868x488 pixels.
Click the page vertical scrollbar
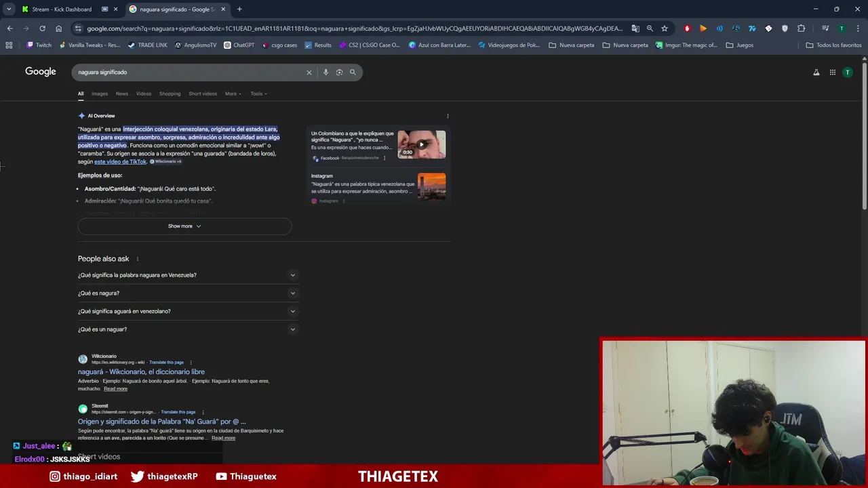click(x=864, y=136)
